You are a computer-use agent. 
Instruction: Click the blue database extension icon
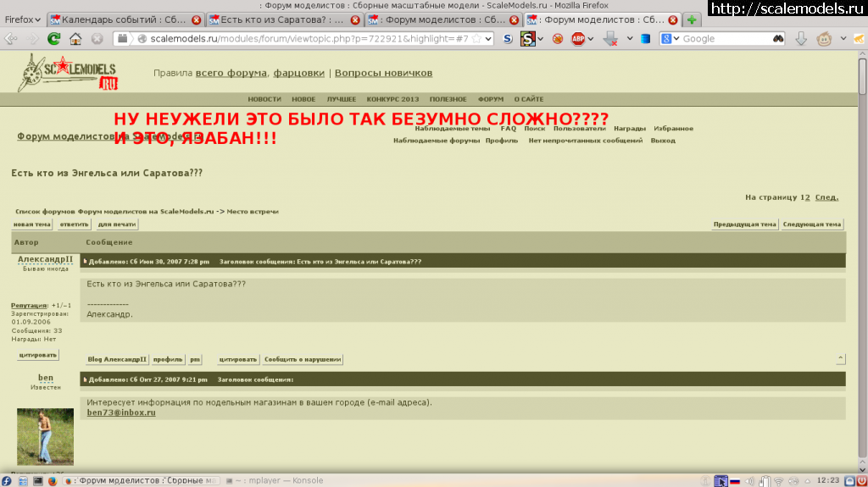click(645, 39)
